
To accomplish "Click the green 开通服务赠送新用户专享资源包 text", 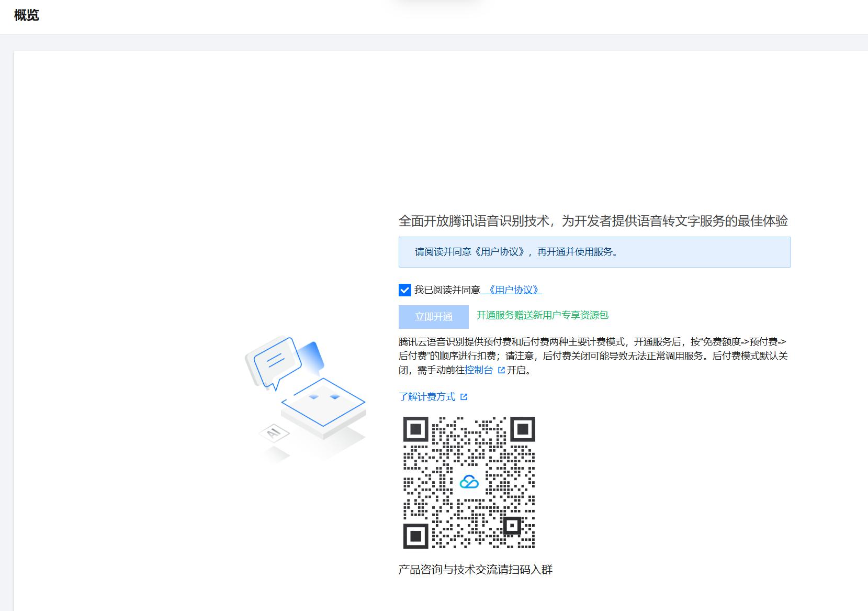I will click(543, 315).
